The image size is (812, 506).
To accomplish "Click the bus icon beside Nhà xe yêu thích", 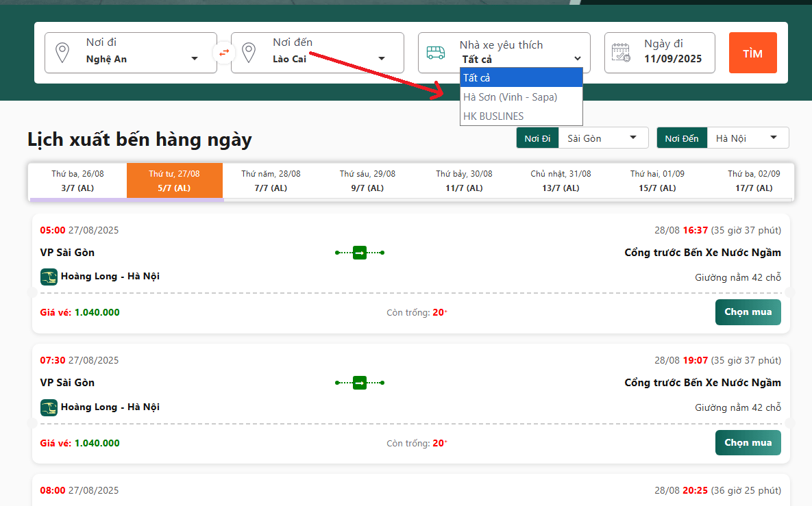I will tap(436, 53).
